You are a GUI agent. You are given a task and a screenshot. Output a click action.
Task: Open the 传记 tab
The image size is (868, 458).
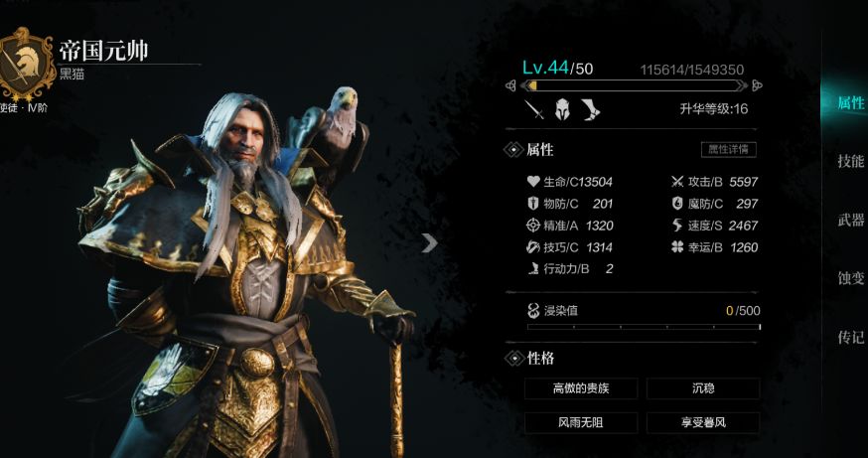click(x=851, y=337)
